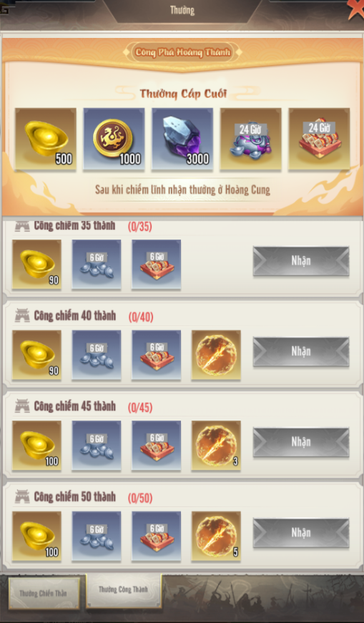
Task: Tap the 24 Giờ red crate final reward
Action: pyautogui.click(x=319, y=139)
